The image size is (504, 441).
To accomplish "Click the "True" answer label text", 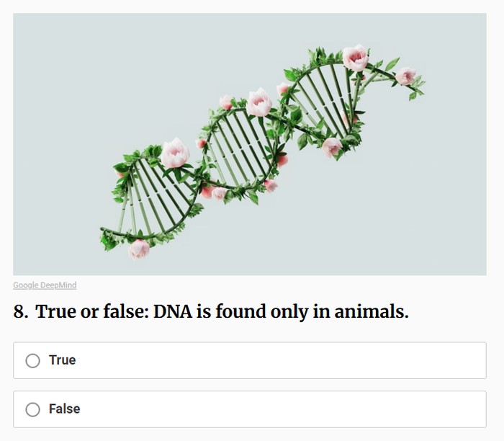I will click(62, 360).
